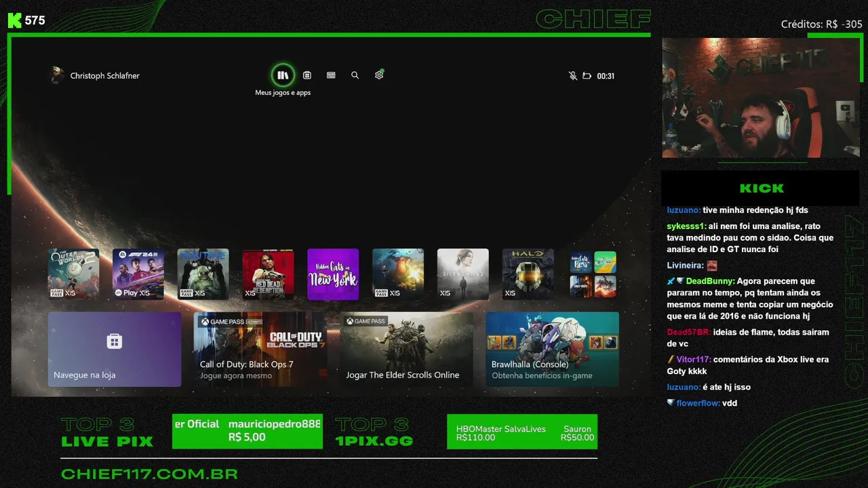Click the mauriciopedro888 R$ 5,00 donation box
Screen dimensions: 868x488
tap(248, 431)
